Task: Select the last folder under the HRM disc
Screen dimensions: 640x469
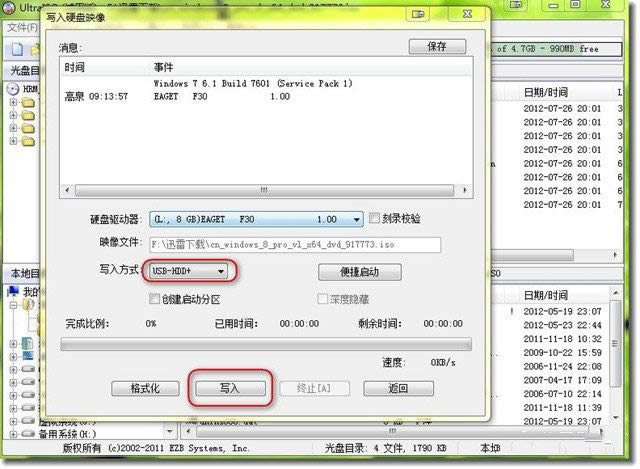Action: 28,141
